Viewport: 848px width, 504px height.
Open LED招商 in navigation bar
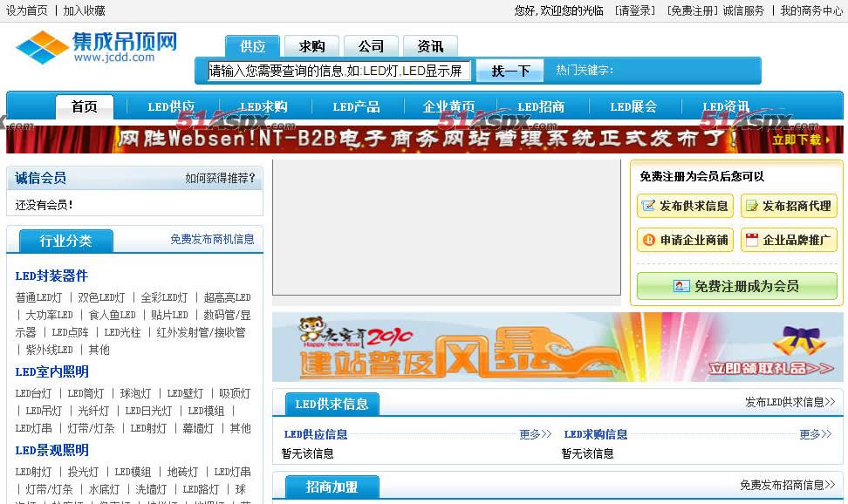541,106
